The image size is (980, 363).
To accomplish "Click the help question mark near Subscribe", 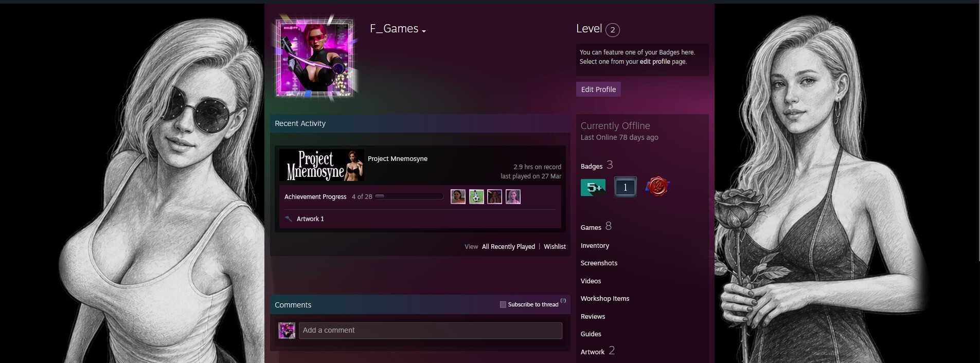I will 563,301.
